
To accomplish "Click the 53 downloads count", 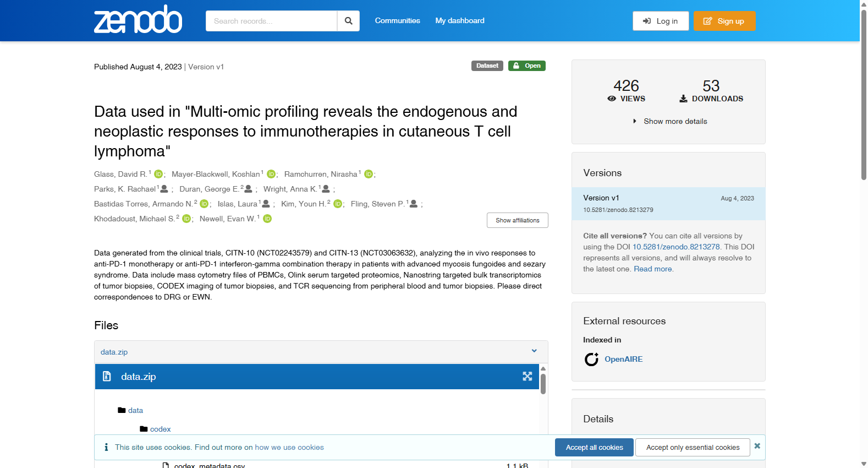I will pyautogui.click(x=711, y=86).
